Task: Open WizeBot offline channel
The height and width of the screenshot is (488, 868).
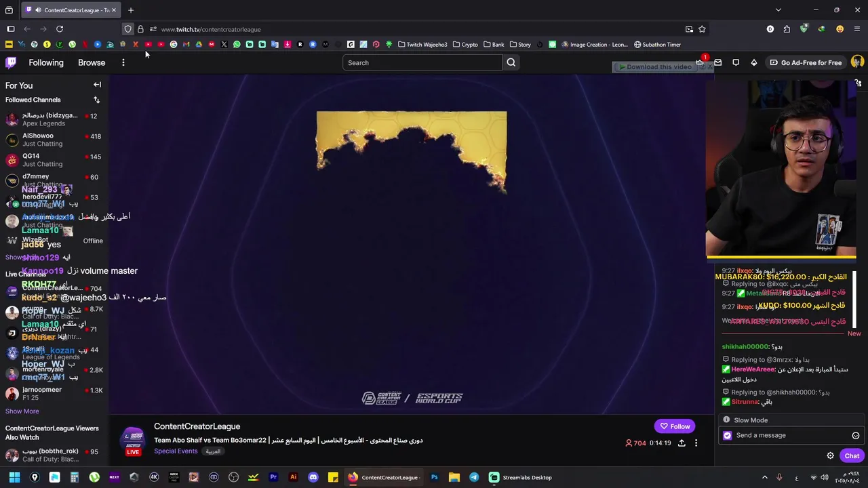Action: tap(54, 241)
